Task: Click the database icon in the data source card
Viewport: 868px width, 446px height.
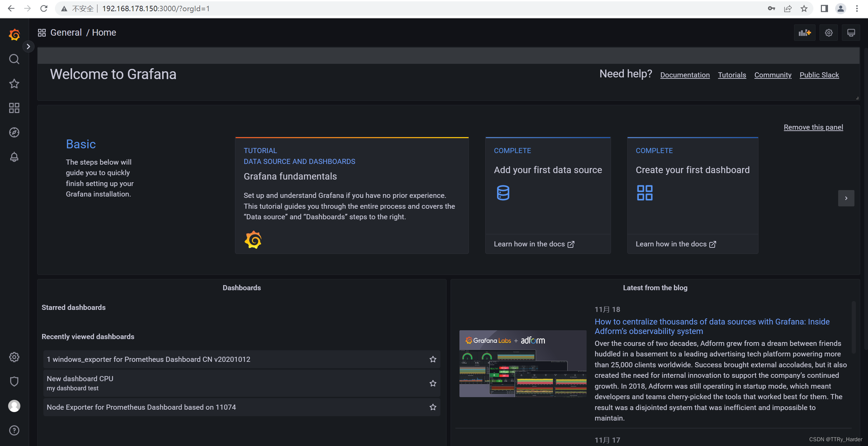Action: tap(503, 193)
